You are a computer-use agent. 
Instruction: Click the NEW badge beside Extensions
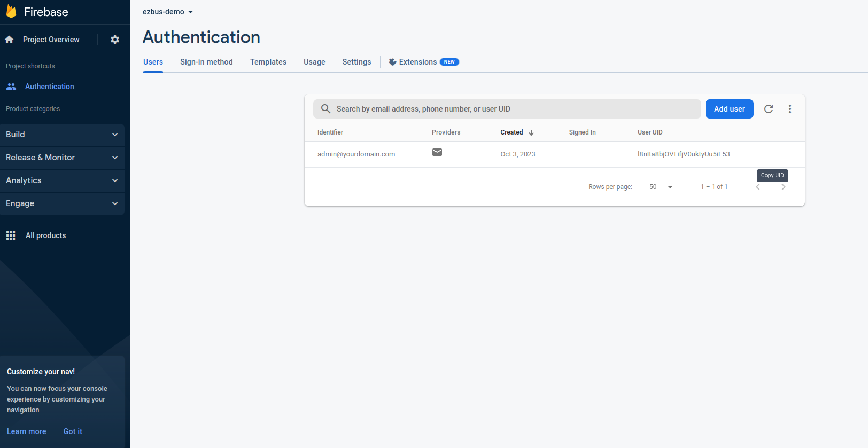[x=449, y=62]
